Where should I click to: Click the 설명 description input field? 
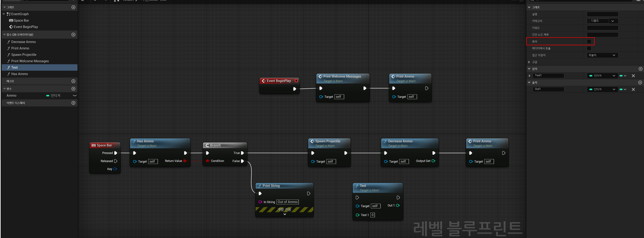(x=602, y=14)
